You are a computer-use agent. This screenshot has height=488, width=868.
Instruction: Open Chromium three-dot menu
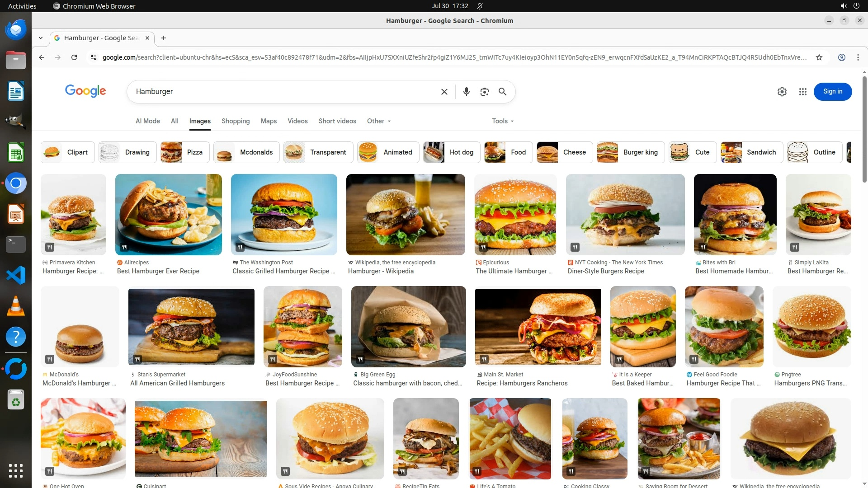tap(858, 57)
